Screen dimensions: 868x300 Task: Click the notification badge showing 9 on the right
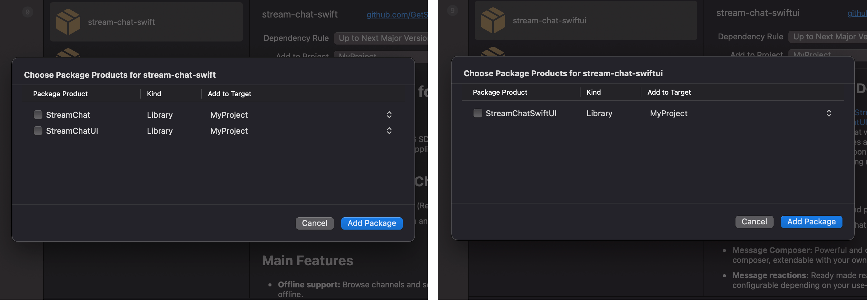452,10
